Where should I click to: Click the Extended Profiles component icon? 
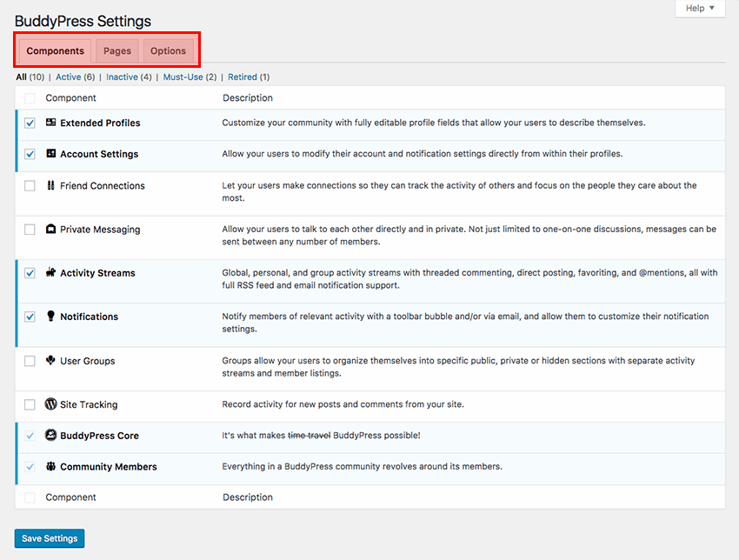coord(51,123)
